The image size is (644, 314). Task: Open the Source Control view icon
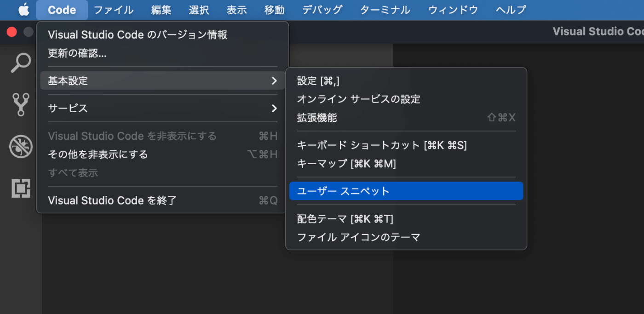[x=21, y=104]
